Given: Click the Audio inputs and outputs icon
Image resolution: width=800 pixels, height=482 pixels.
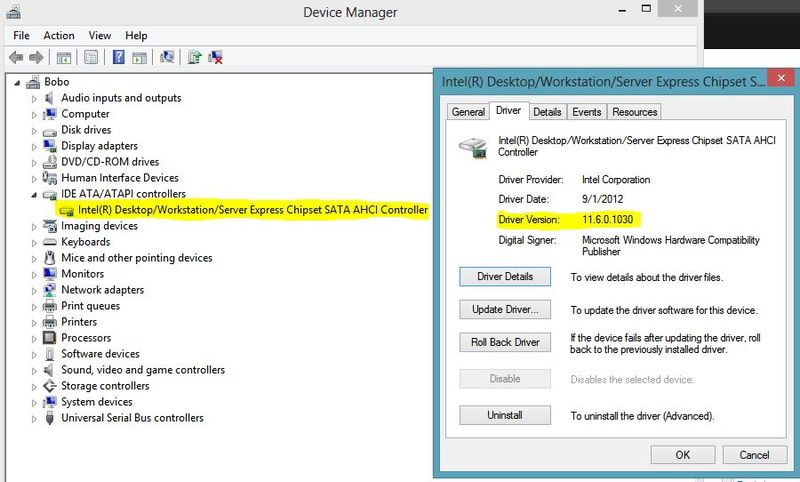Looking at the screenshot, I should (x=49, y=97).
